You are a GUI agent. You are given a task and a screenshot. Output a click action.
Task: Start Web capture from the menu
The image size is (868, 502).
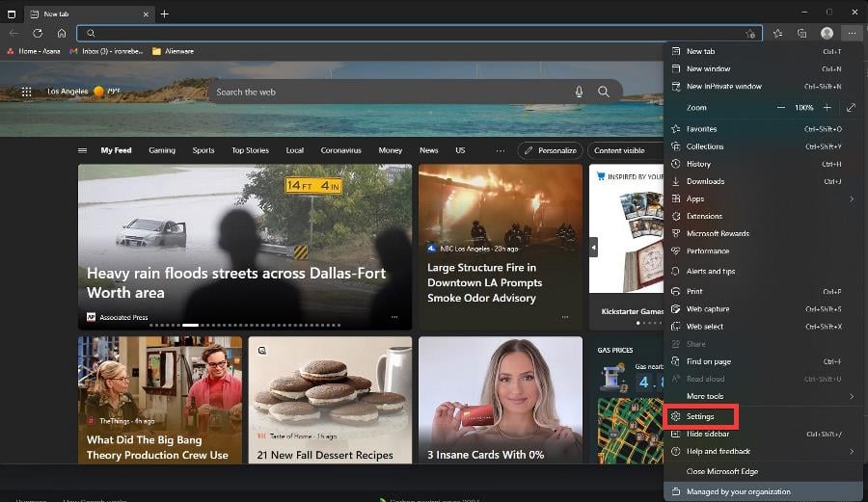point(764,309)
